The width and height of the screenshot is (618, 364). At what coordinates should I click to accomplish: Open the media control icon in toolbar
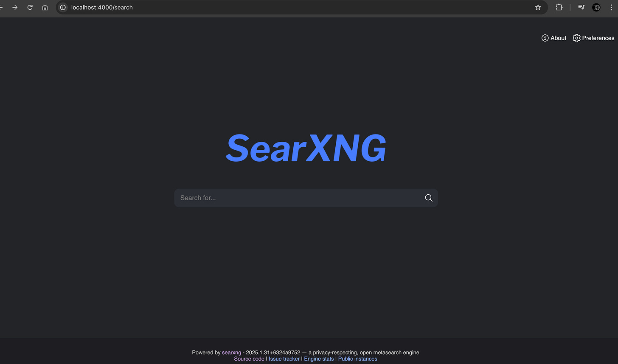click(x=581, y=8)
